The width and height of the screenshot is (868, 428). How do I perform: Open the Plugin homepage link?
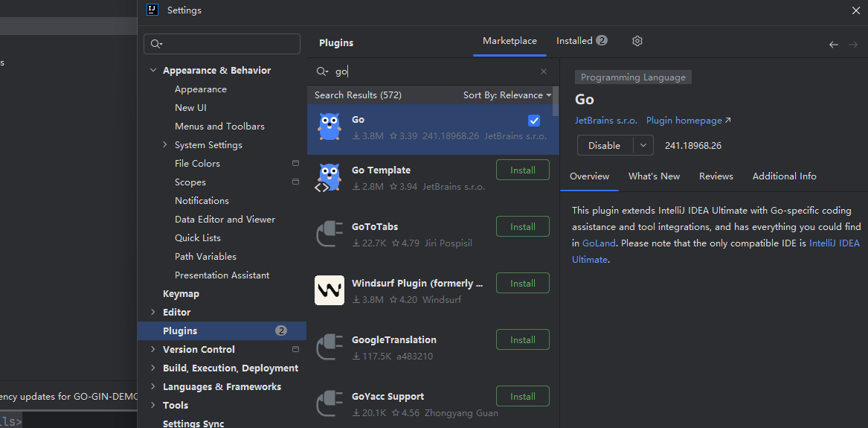pyautogui.click(x=689, y=121)
